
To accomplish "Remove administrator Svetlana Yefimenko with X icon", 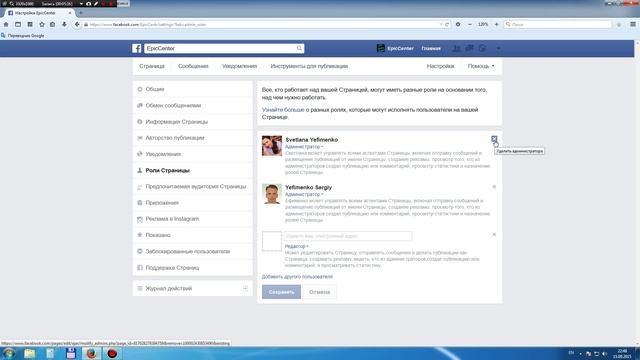I will click(x=494, y=139).
